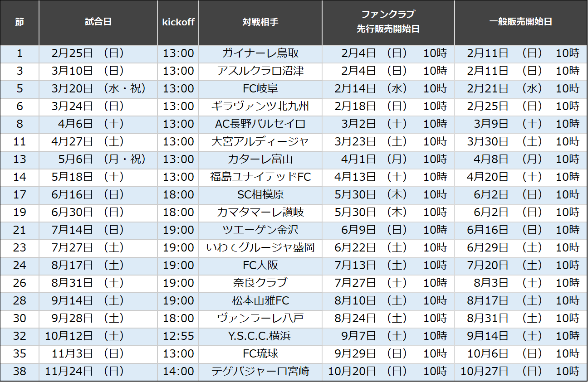The image size is (588, 382).
Task: Click match date 9月14日（土）
Action: click(x=88, y=301)
